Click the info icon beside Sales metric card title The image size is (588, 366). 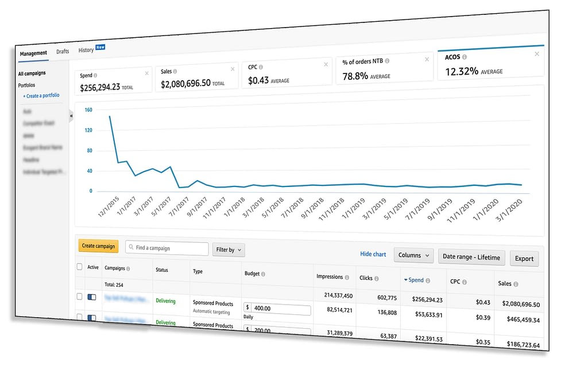click(x=175, y=71)
